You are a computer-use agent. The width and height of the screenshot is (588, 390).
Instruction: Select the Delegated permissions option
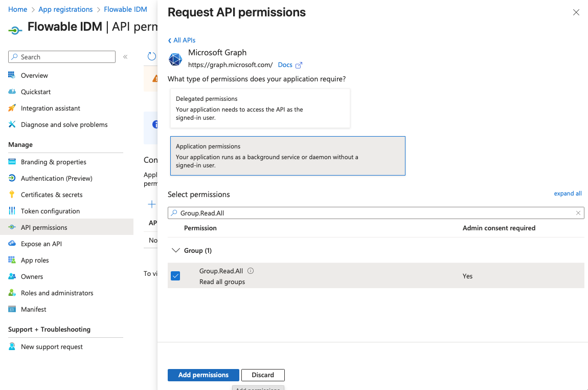pos(260,108)
